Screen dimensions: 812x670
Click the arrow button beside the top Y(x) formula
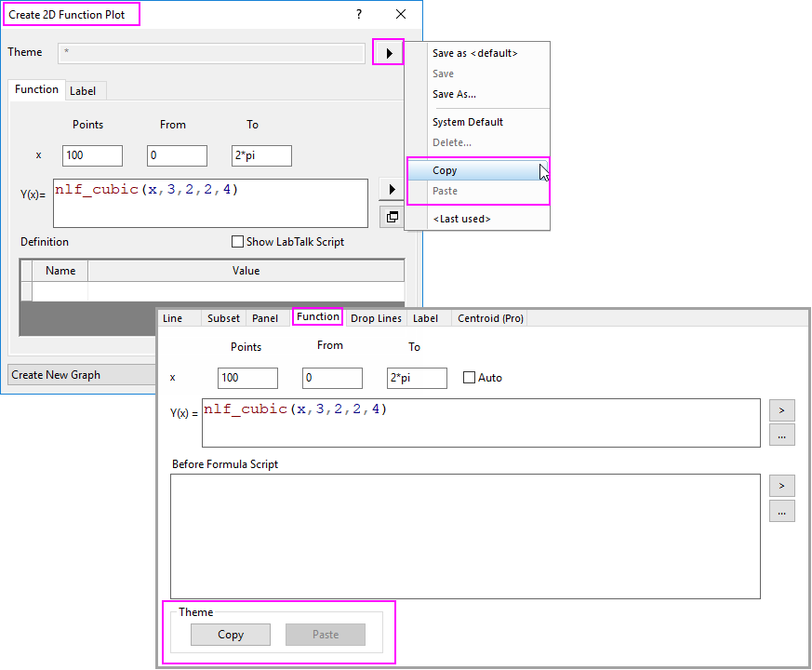click(392, 189)
